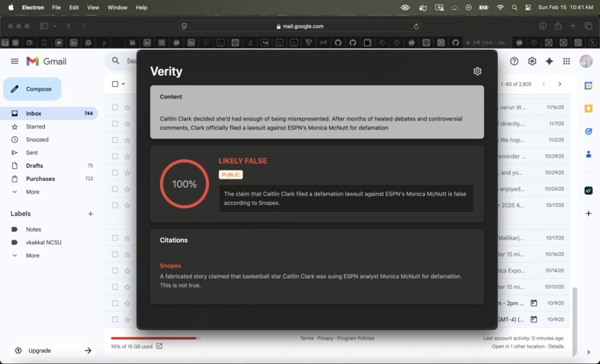Check the email dated 11/16/25
This screenshot has height=364, width=600.
click(115, 107)
